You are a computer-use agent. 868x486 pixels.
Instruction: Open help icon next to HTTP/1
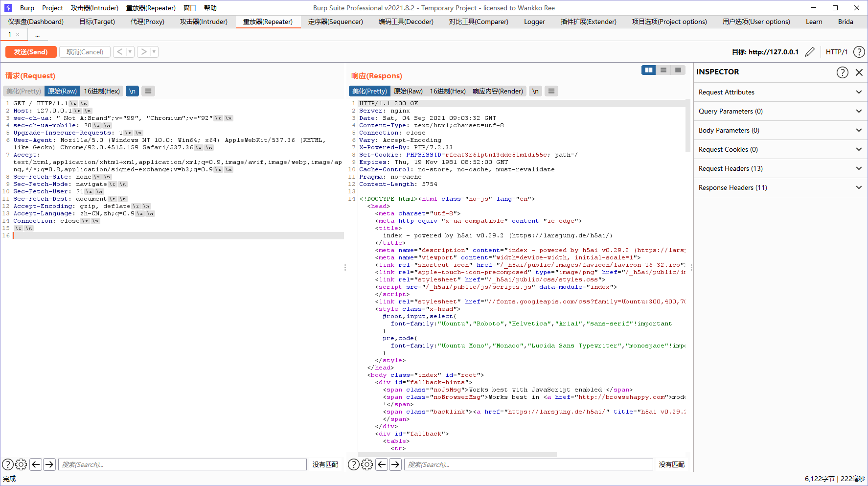click(x=859, y=52)
